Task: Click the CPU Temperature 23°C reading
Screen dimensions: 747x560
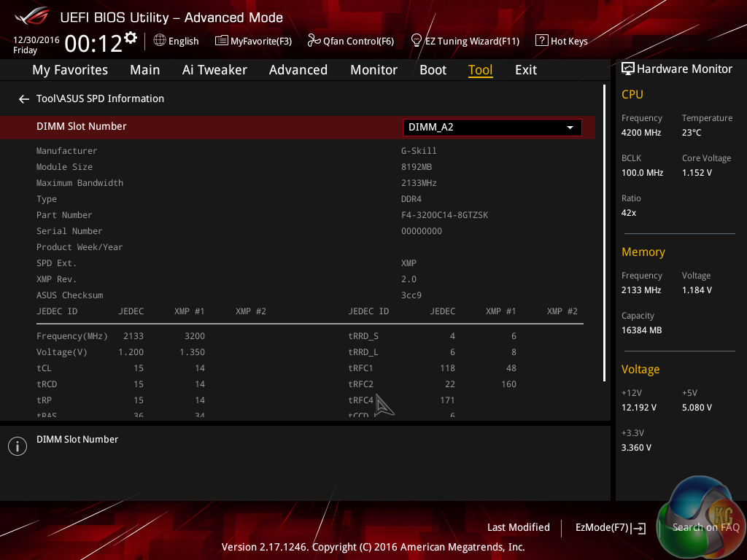Action: point(692,133)
